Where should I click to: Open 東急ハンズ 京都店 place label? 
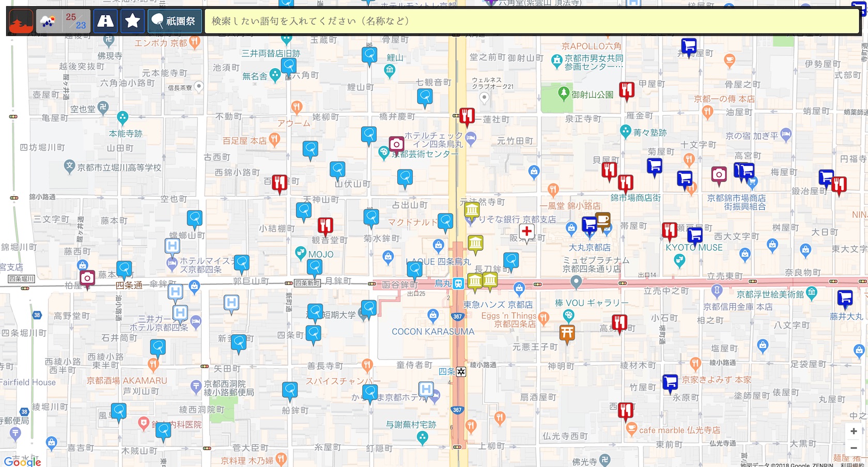coord(498,305)
